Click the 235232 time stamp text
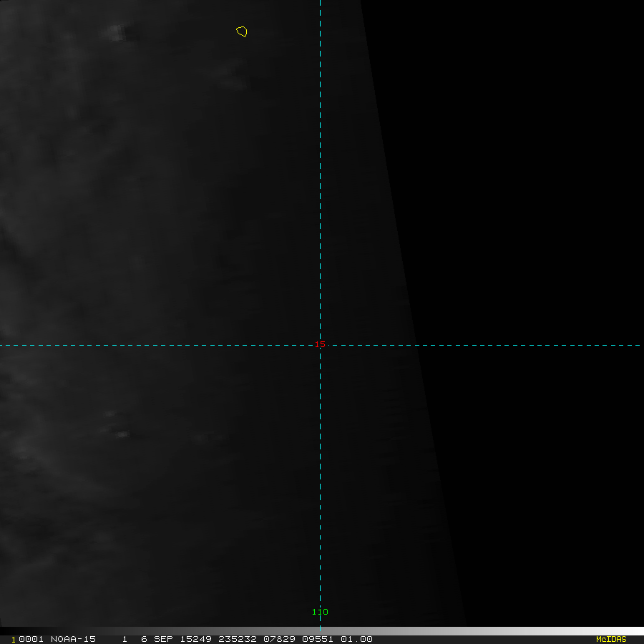The image size is (644, 644). tap(239, 639)
